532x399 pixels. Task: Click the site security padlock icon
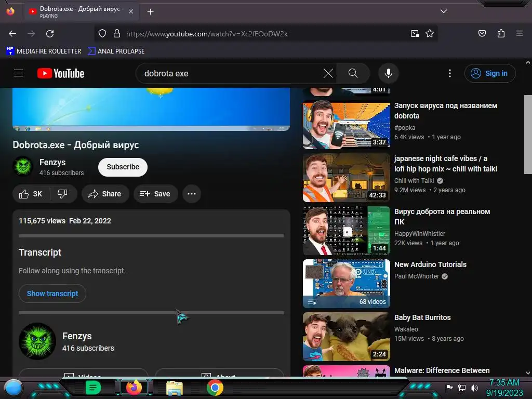[x=117, y=34]
